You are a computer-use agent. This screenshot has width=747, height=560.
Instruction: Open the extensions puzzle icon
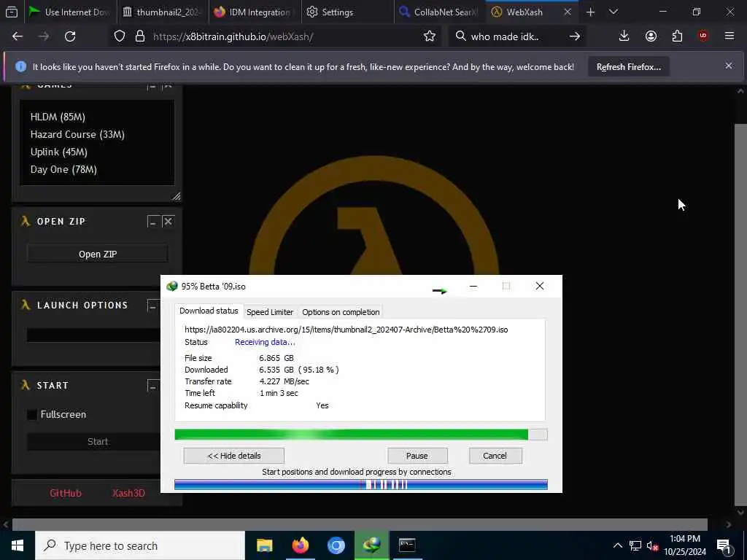coord(677,36)
